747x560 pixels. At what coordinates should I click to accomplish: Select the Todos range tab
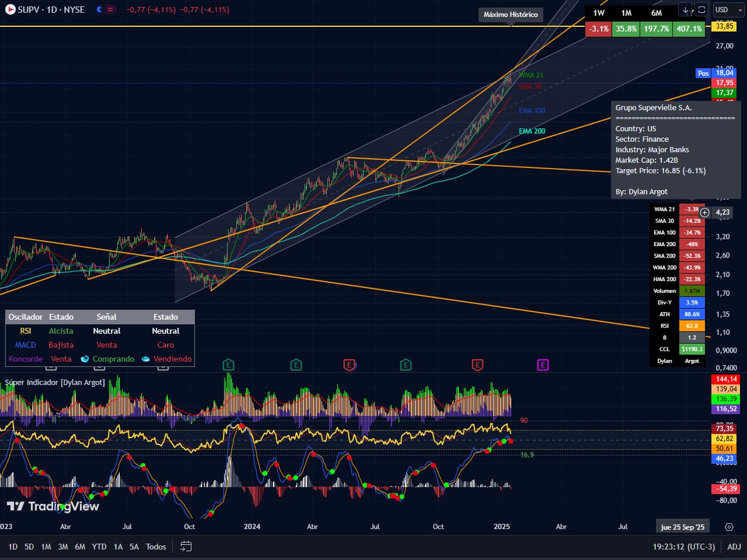coord(156,547)
